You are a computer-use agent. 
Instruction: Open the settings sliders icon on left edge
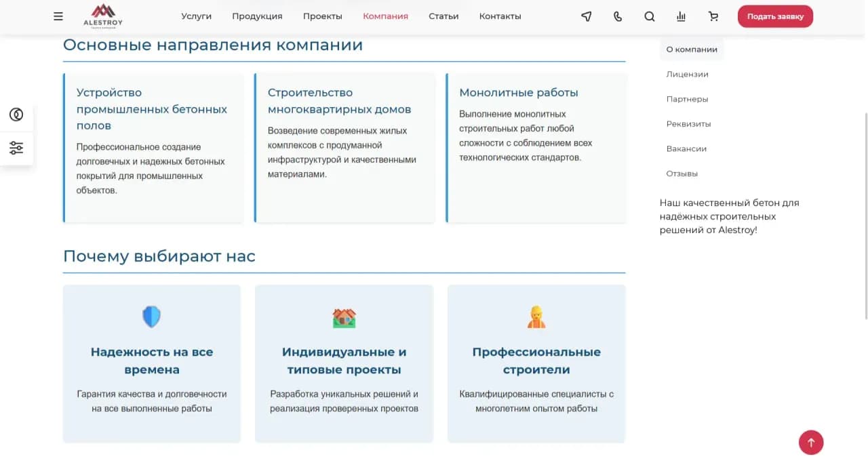click(x=16, y=148)
